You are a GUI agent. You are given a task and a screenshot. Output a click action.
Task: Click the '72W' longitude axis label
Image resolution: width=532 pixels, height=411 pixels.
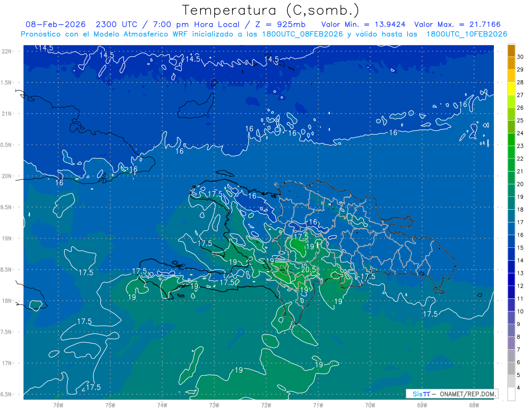click(x=266, y=405)
